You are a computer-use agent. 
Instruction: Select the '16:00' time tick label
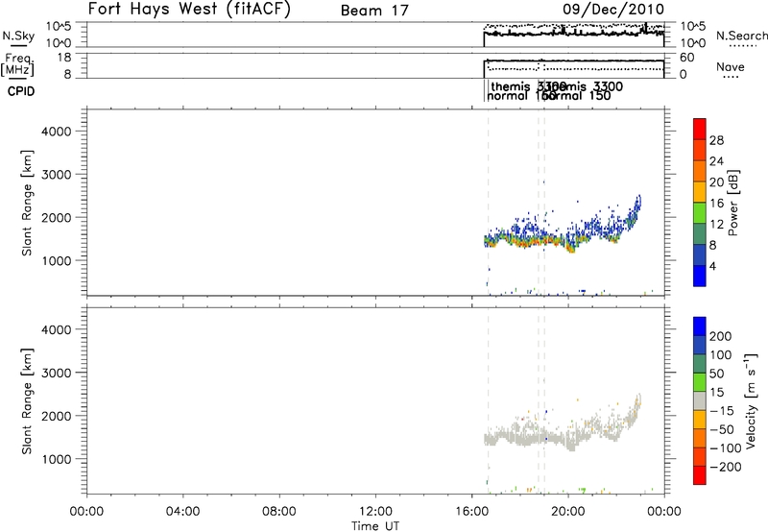[x=471, y=512]
